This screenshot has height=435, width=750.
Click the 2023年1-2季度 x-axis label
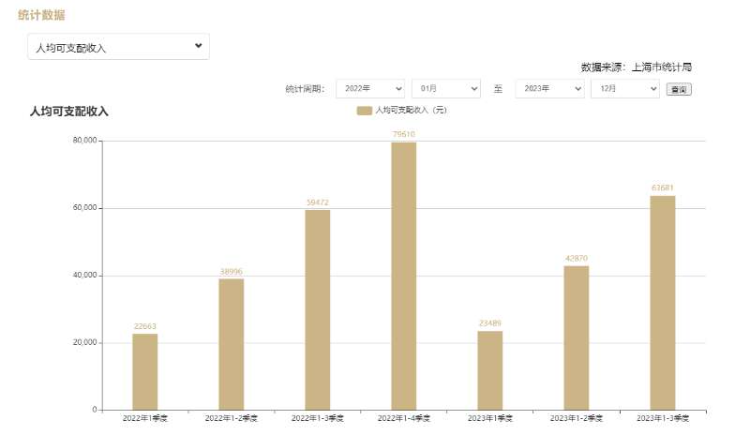(x=576, y=418)
